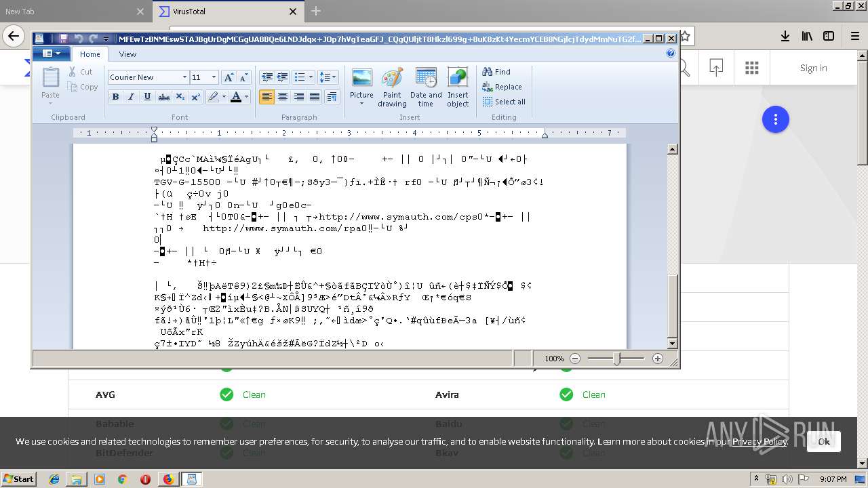Click the document scrollbar down arrow
The width and height of the screenshot is (868, 488).
coord(673,344)
